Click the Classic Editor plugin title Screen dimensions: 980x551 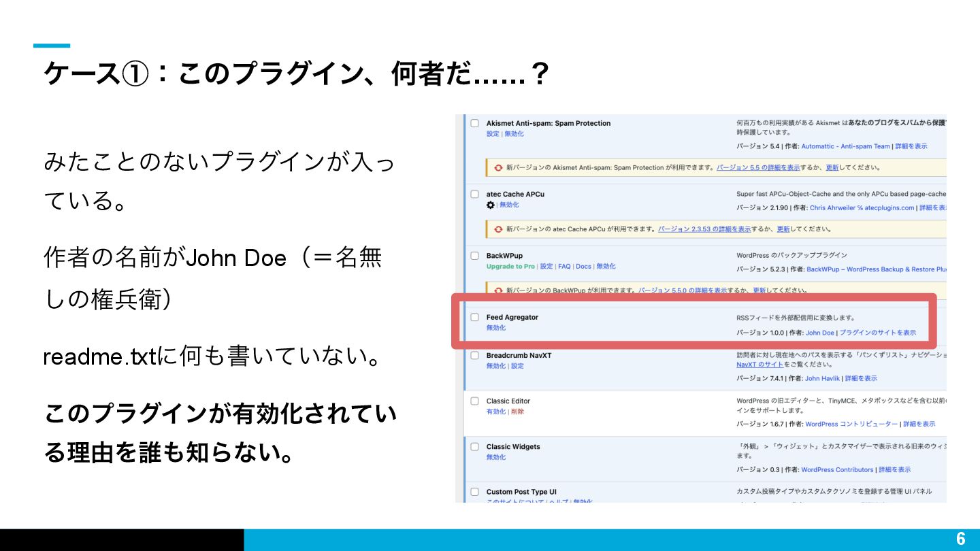pos(508,401)
